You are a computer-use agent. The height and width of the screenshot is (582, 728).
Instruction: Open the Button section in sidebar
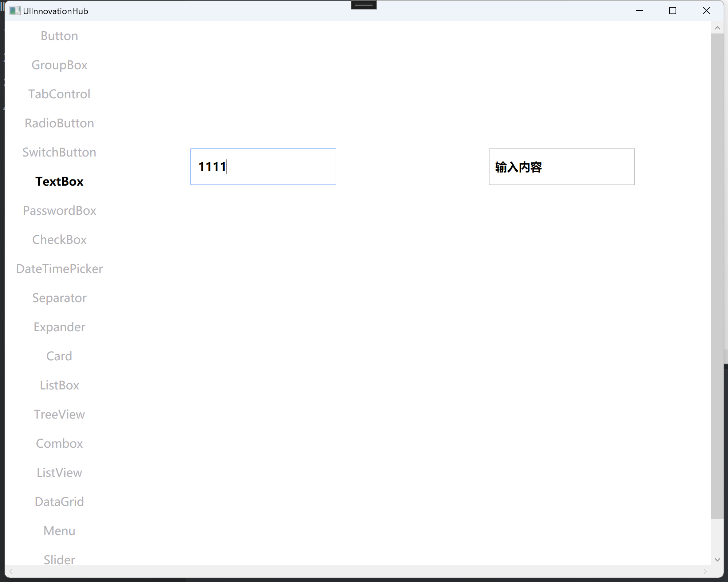(59, 36)
